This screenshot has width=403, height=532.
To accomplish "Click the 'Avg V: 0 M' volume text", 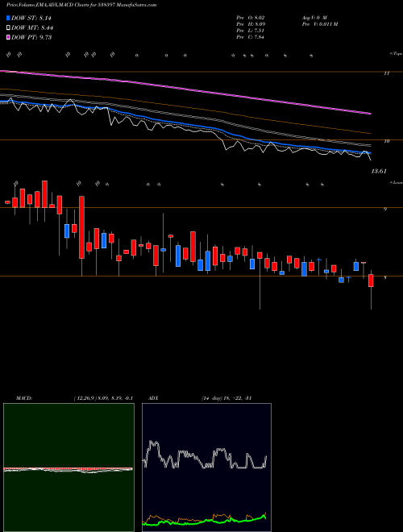I will pyautogui.click(x=314, y=17).
